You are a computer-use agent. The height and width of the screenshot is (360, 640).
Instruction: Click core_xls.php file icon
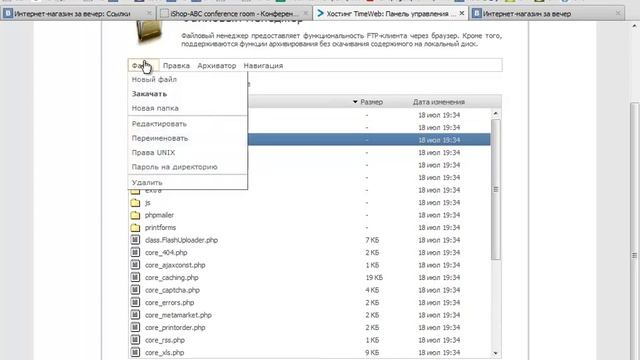(x=135, y=352)
